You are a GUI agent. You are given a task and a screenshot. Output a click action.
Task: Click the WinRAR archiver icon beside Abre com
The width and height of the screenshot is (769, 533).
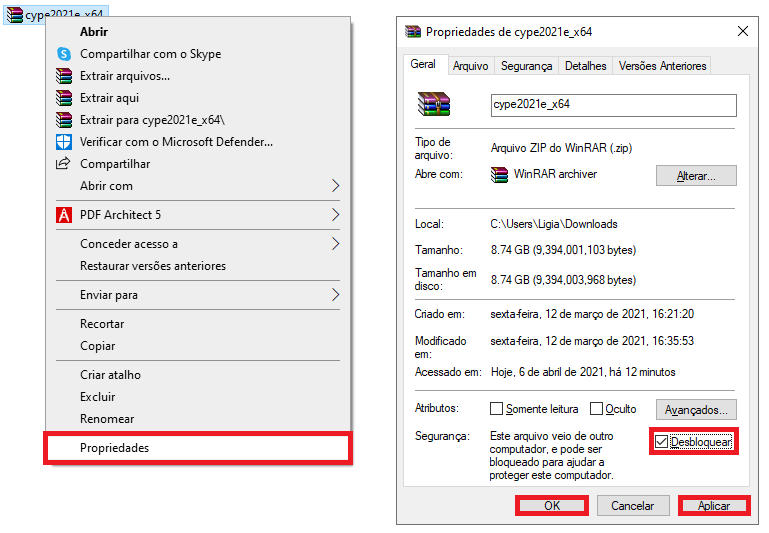(499, 175)
